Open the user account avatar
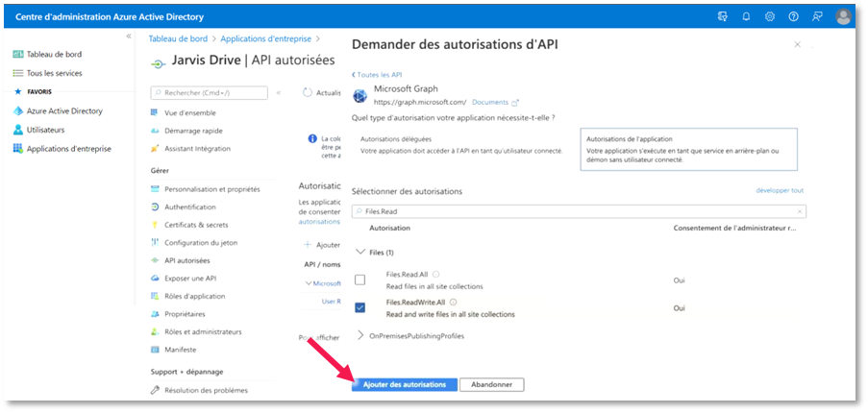This screenshot has width=868, height=413. pyautogui.click(x=844, y=16)
